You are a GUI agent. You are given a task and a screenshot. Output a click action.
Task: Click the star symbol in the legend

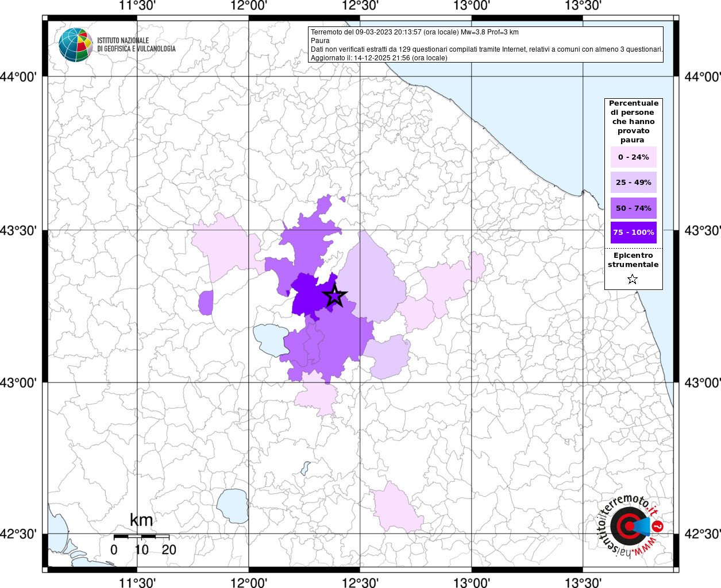[x=633, y=279]
